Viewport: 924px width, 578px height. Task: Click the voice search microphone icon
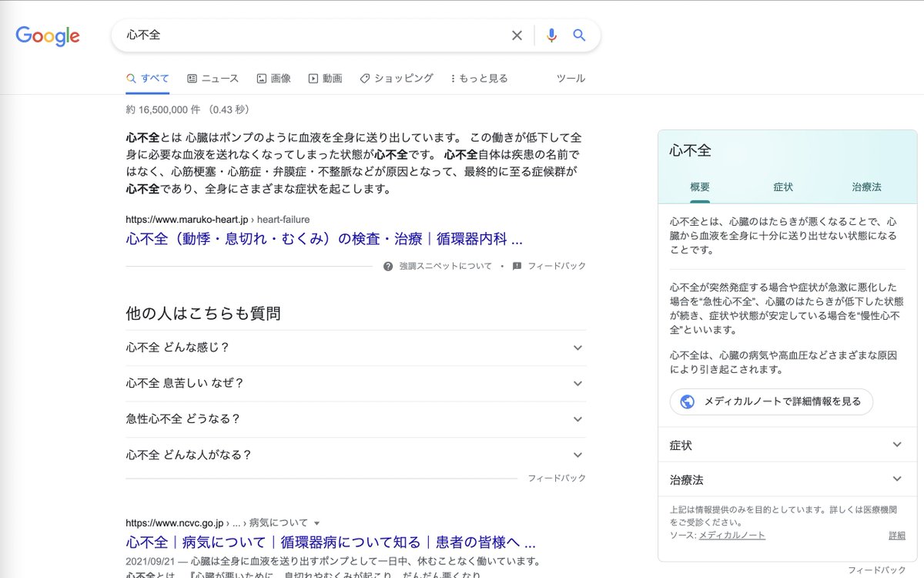click(x=550, y=35)
